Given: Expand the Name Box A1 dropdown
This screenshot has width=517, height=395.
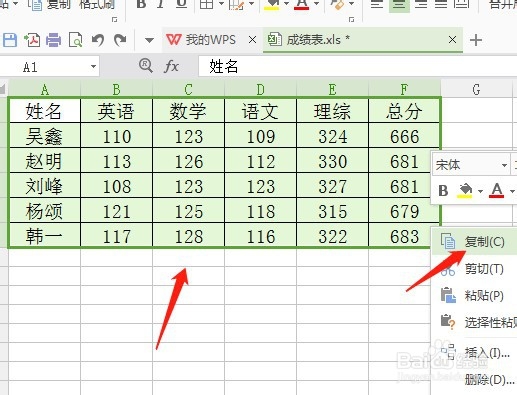Looking at the screenshot, I should (93, 67).
